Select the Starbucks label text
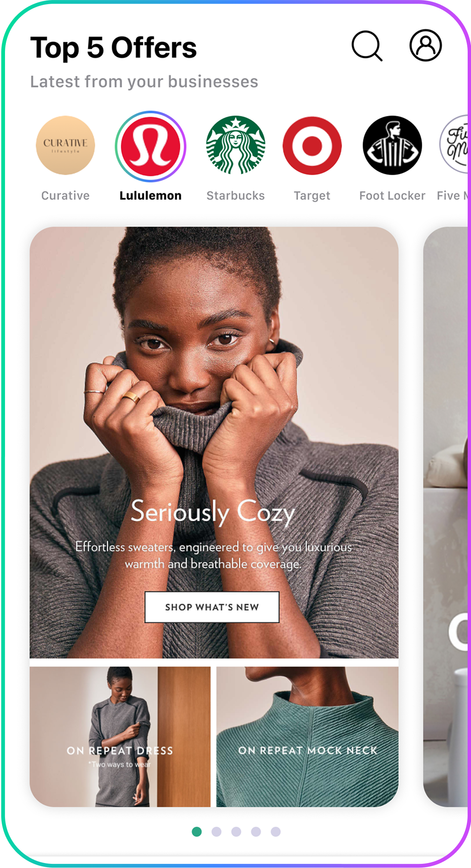This screenshot has height=868, width=471. [x=235, y=196]
